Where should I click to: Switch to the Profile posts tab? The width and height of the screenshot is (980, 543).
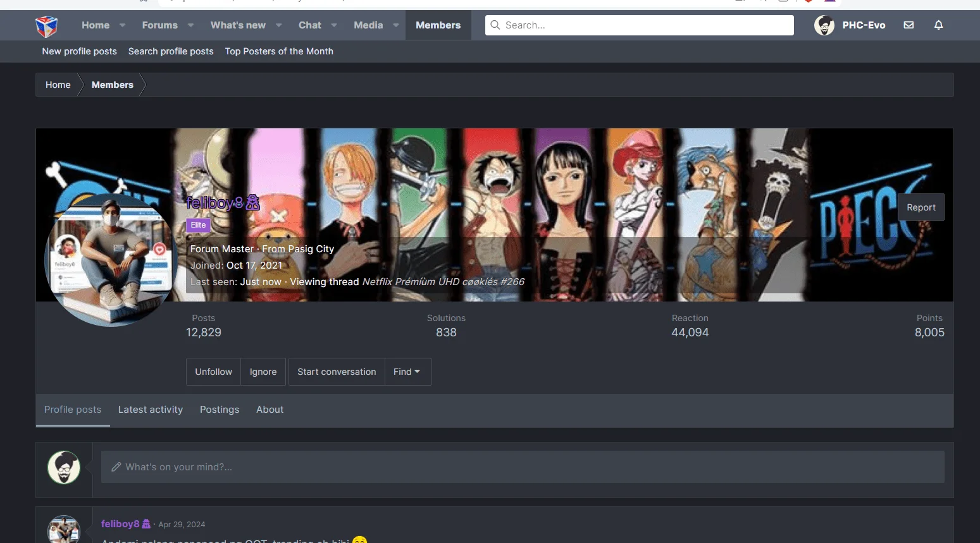click(x=73, y=410)
